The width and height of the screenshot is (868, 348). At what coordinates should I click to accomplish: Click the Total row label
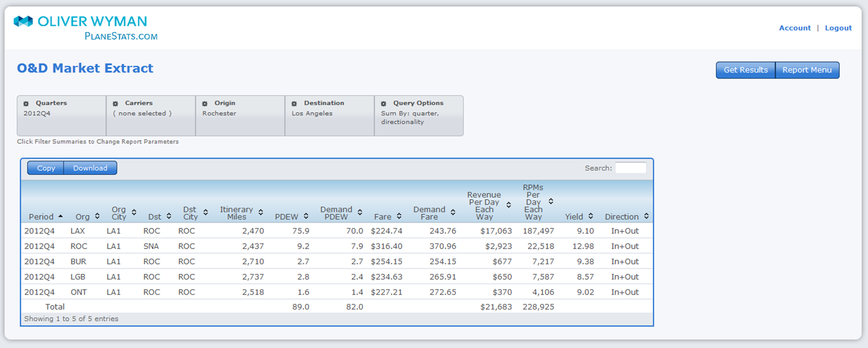[55, 307]
